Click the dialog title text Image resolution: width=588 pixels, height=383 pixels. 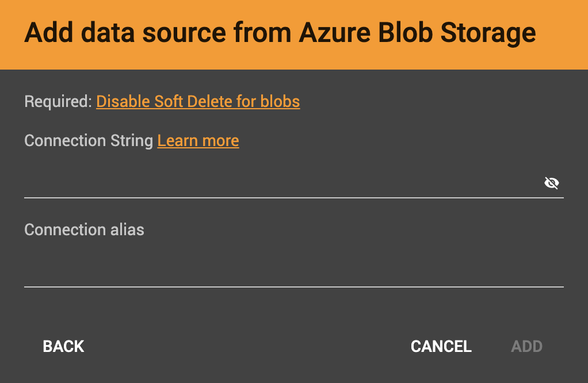(x=278, y=33)
